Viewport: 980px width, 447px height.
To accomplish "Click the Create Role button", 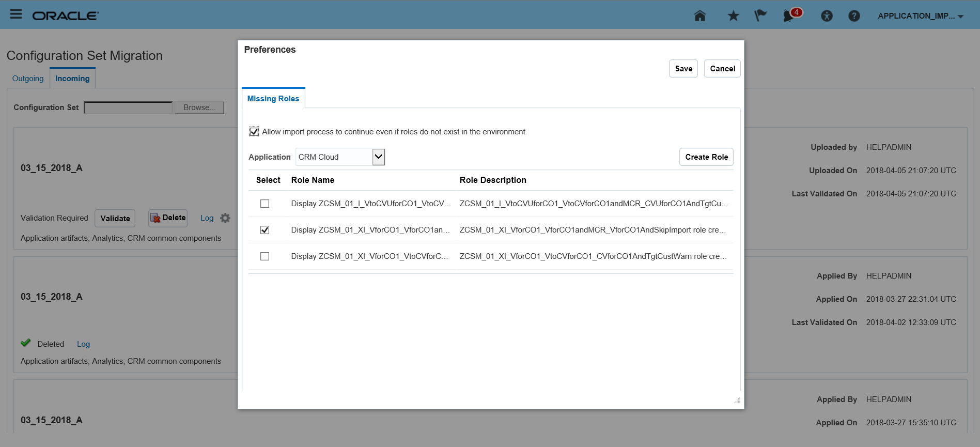I will 706,157.
